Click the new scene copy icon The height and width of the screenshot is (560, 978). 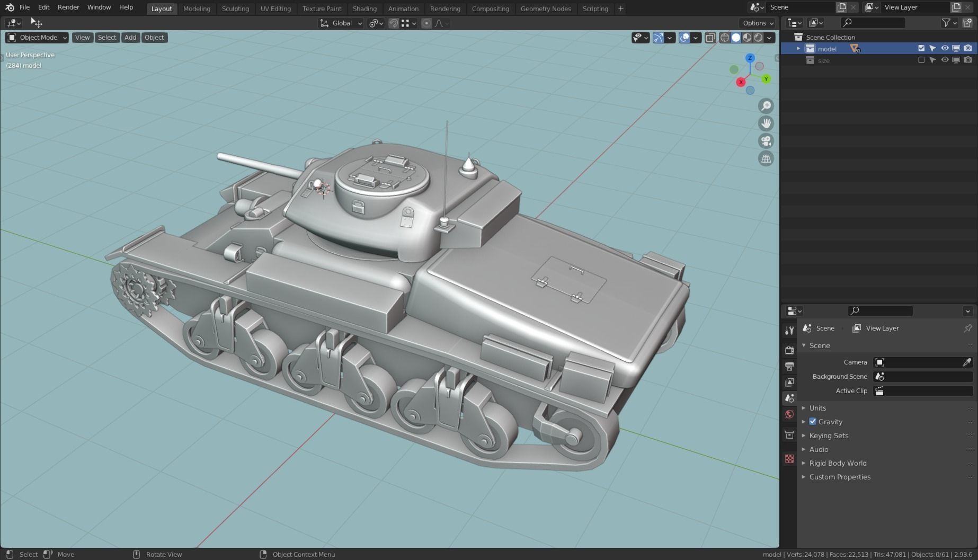point(841,7)
